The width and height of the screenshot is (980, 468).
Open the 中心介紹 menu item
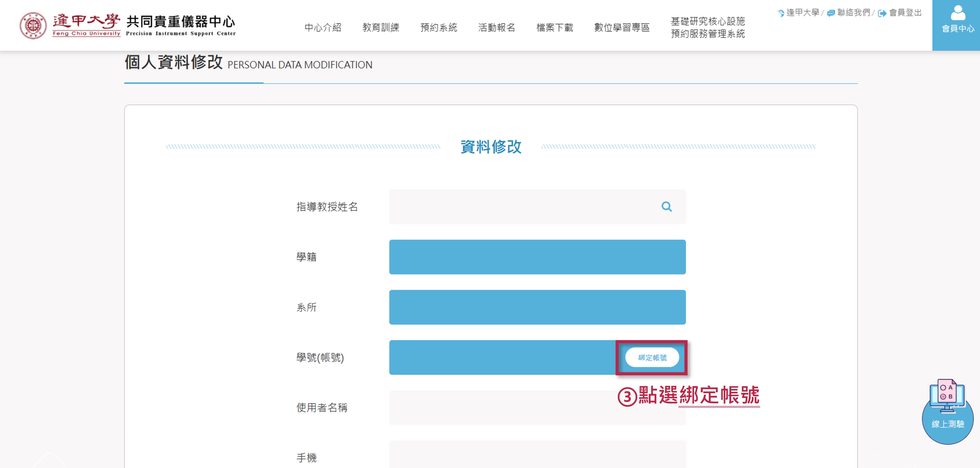(x=323, y=27)
